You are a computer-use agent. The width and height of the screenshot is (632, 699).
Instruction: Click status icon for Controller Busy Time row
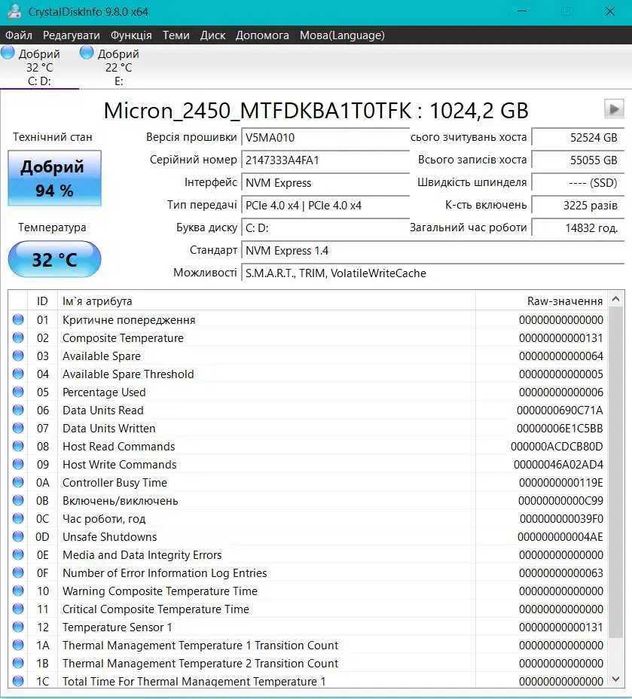coord(18,482)
